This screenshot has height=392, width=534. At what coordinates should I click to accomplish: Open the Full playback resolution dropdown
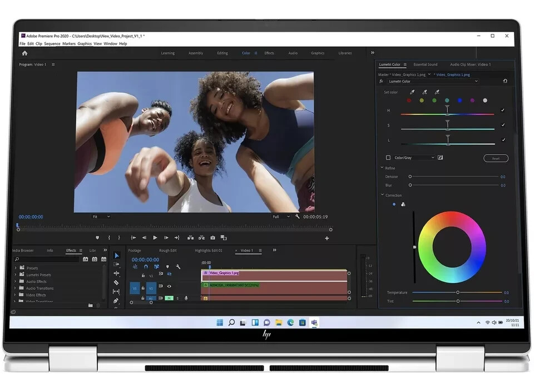[281, 216]
